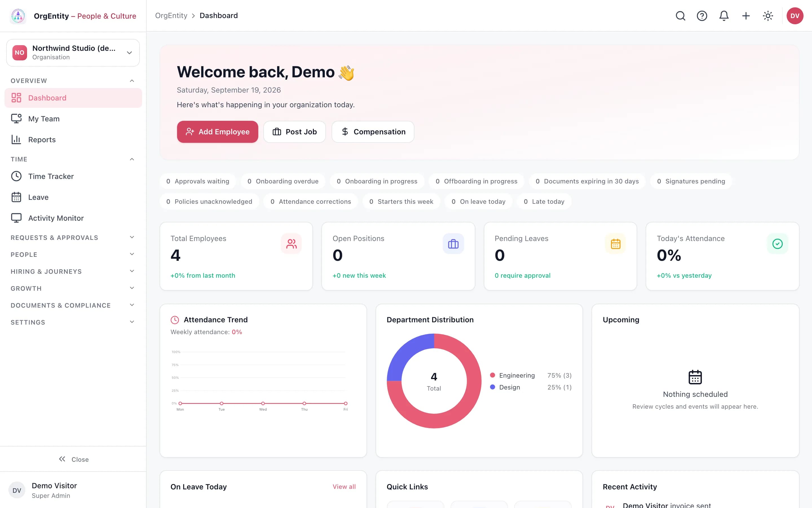This screenshot has height=508, width=812.
Task: Click the Add Employee button
Action: 217,132
